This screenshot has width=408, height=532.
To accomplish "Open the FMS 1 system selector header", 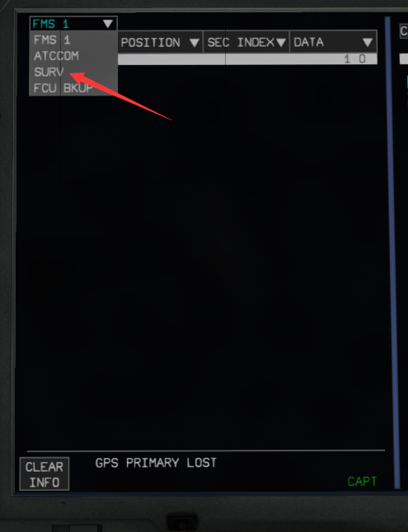I will [73, 23].
